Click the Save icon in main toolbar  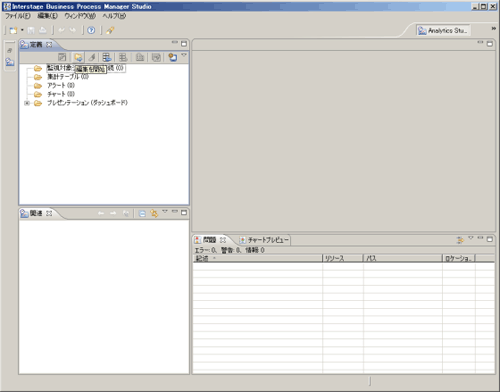(x=31, y=31)
